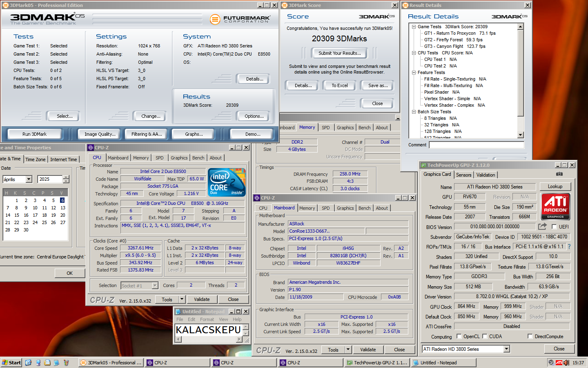Click the Select button under Tests

click(65, 116)
